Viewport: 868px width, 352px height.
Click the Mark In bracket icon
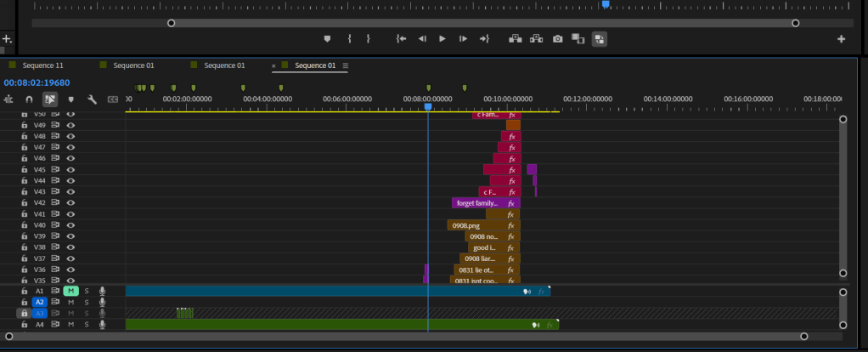[349, 39]
